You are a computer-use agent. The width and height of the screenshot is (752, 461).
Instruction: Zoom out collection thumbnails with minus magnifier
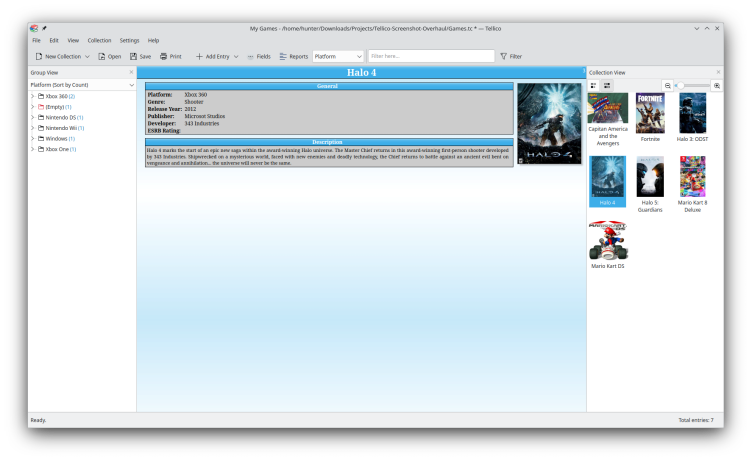click(x=668, y=86)
